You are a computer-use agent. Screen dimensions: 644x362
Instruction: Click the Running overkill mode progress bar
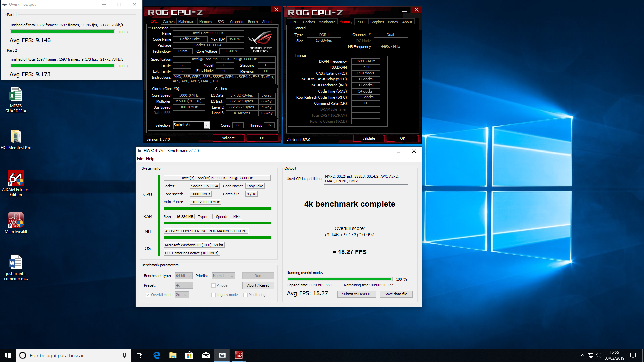coord(339,279)
